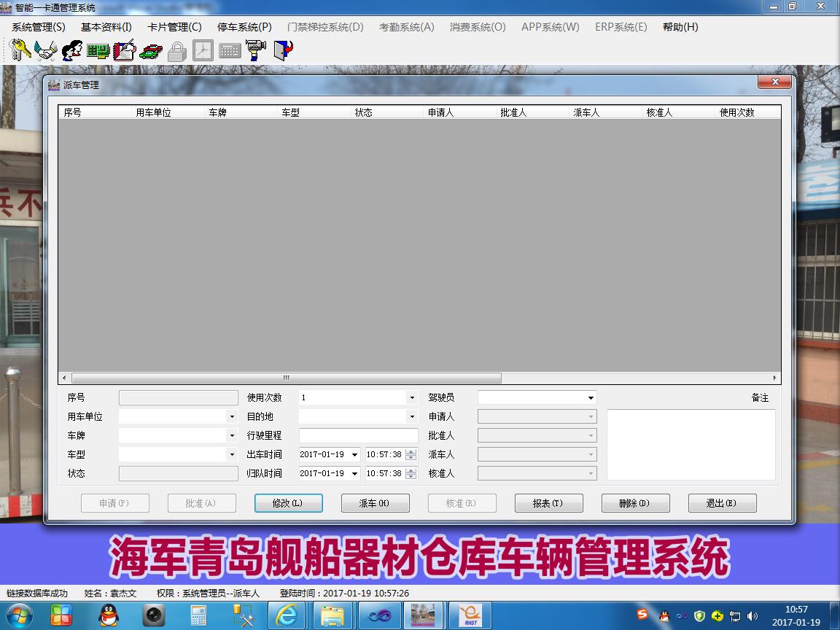Expand the 驾驶员 driver dropdown
Image resolution: width=840 pixels, height=630 pixels.
[589, 397]
